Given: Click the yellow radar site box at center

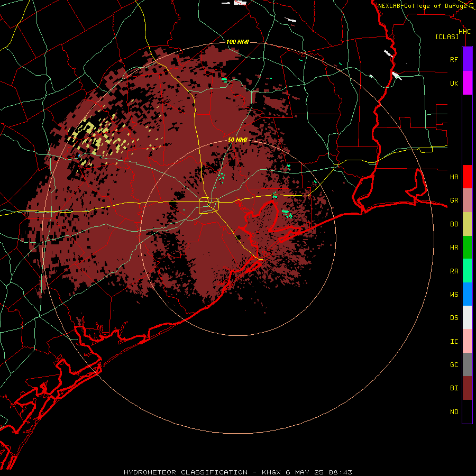Looking at the screenshot, I should [x=209, y=206].
